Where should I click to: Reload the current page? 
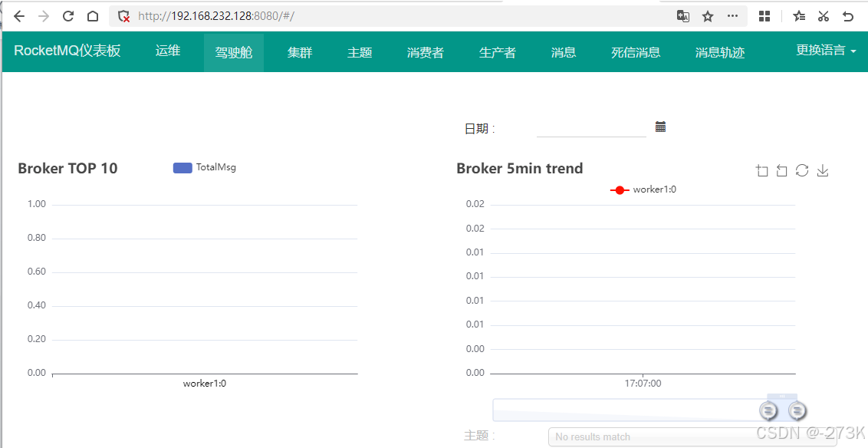pos(68,16)
